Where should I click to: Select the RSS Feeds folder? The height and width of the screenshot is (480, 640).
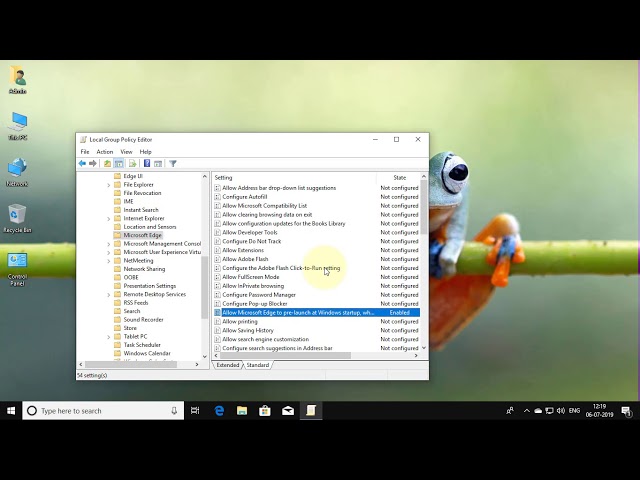pos(136,303)
